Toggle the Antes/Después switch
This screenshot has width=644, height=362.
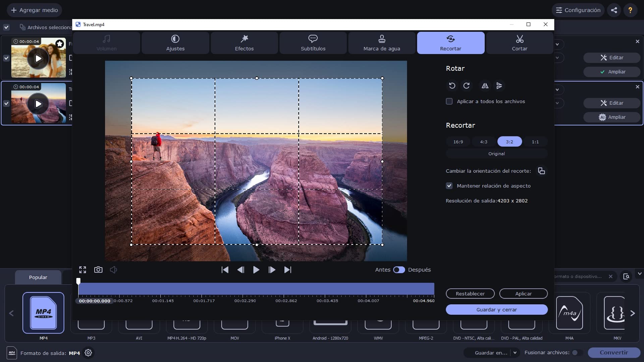click(399, 270)
